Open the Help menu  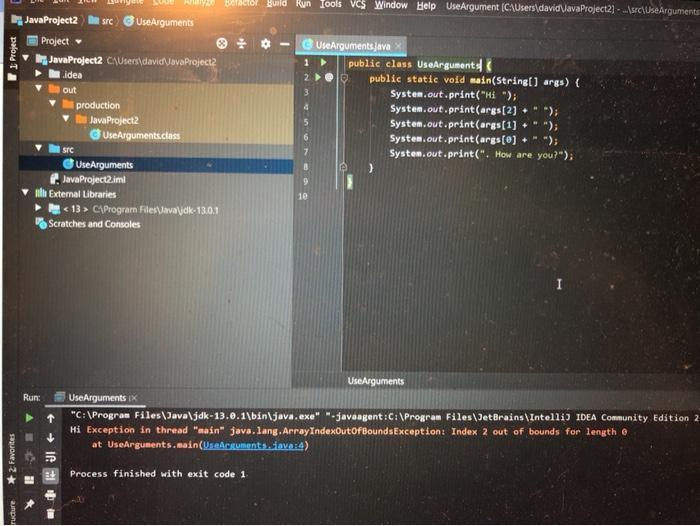click(426, 6)
